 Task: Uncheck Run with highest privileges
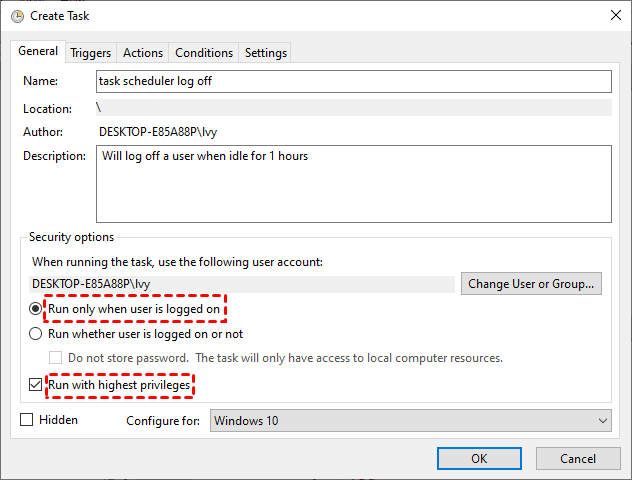click(x=36, y=384)
